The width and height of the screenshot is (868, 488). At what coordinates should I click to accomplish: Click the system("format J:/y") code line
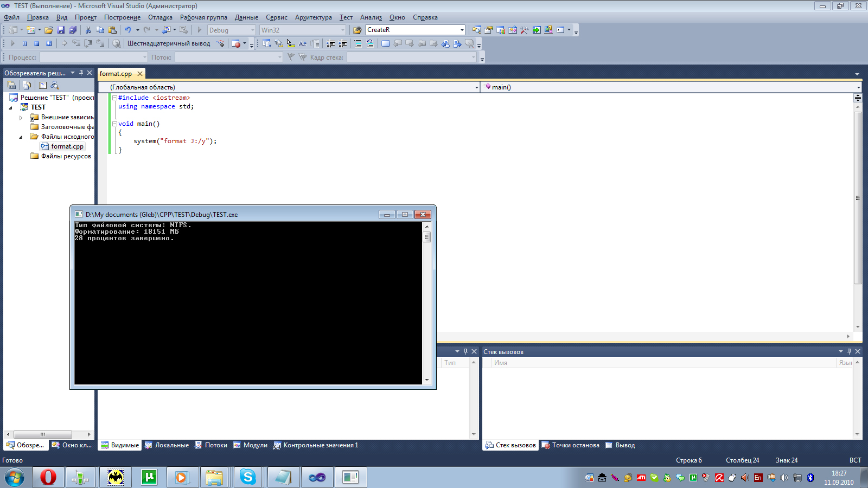click(175, 141)
